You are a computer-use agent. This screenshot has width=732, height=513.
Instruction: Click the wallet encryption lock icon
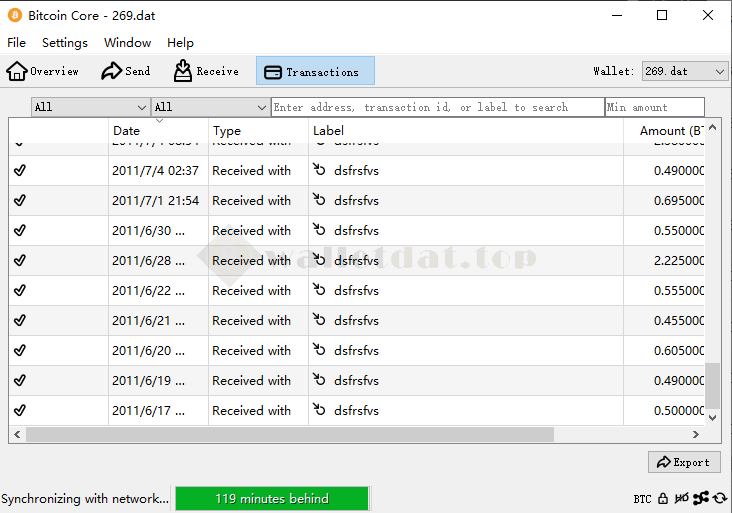(663, 498)
